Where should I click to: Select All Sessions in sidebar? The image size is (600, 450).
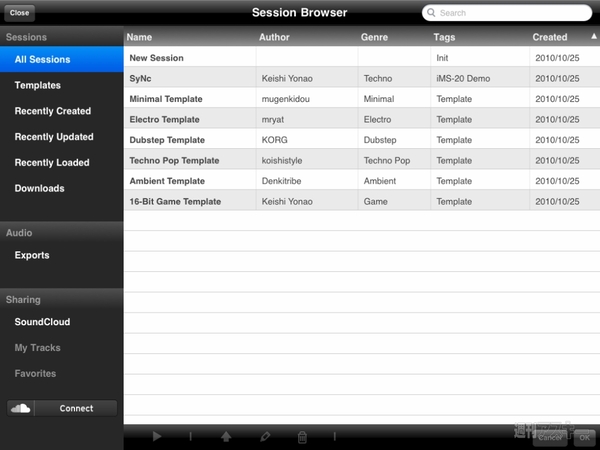[62, 59]
